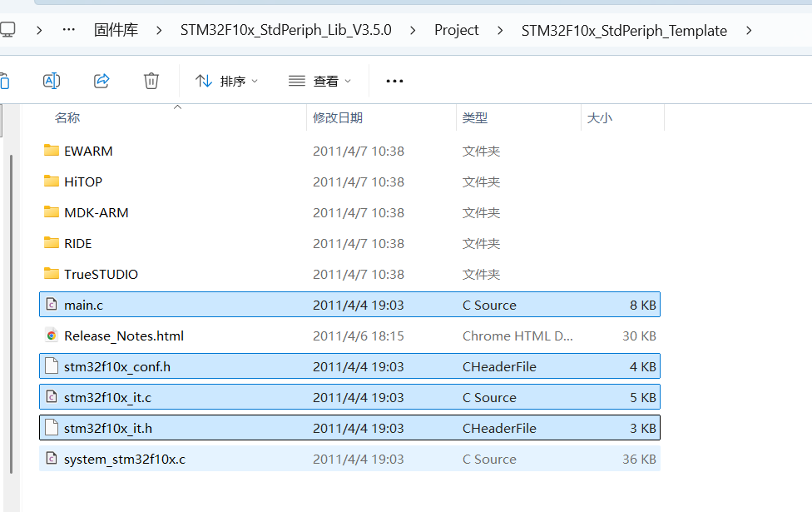Select stm32f10x_conf.h file name
This screenshot has width=812, height=512.
coord(117,367)
